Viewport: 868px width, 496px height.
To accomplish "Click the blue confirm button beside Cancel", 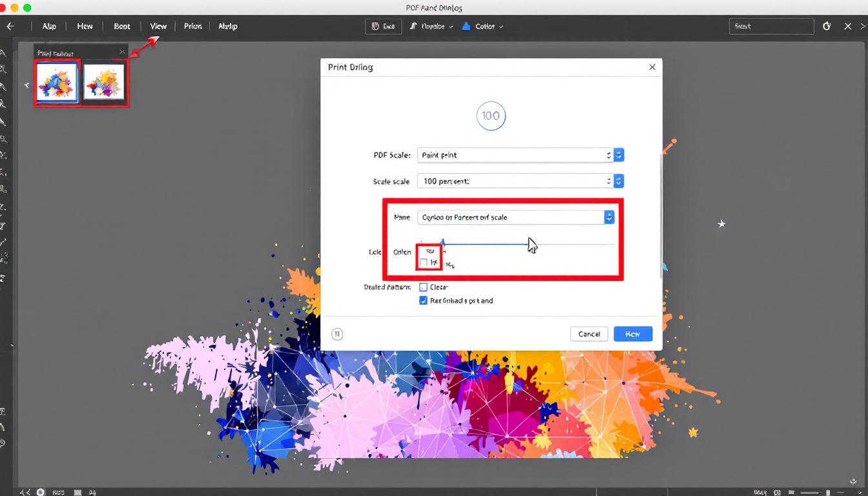I will click(633, 334).
